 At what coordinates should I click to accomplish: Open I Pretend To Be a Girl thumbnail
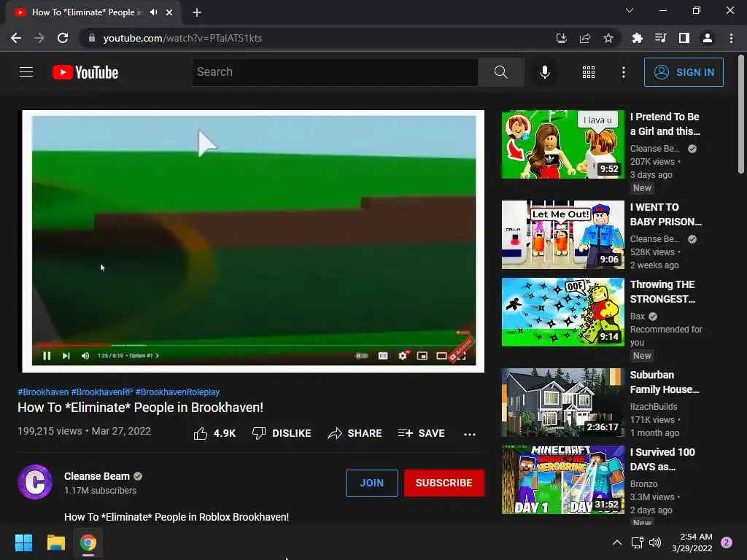point(562,144)
